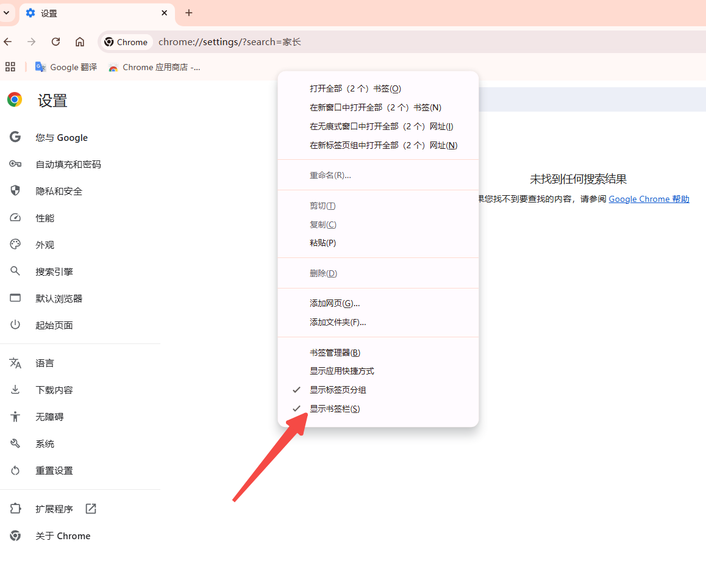Choose 在新窗口中打开全部 书签 menu entry
The height and width of the screenshot is (588, 706).
[x=378, y=107]
